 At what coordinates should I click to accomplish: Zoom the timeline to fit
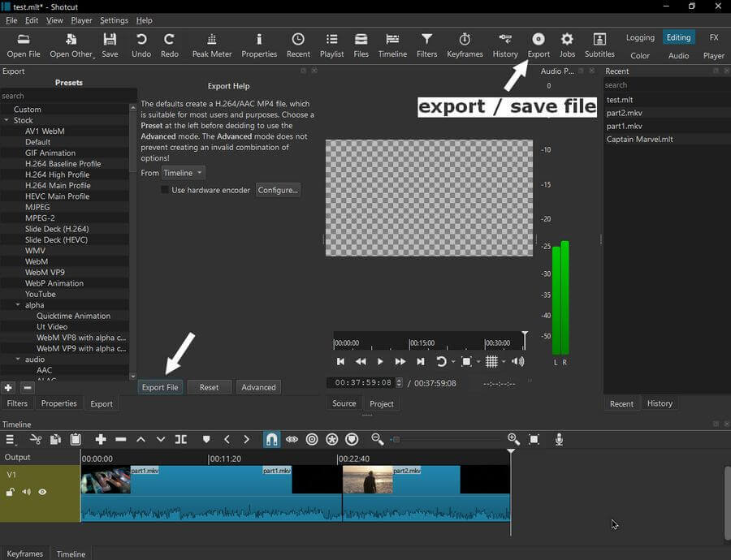(x=534, y=439)
